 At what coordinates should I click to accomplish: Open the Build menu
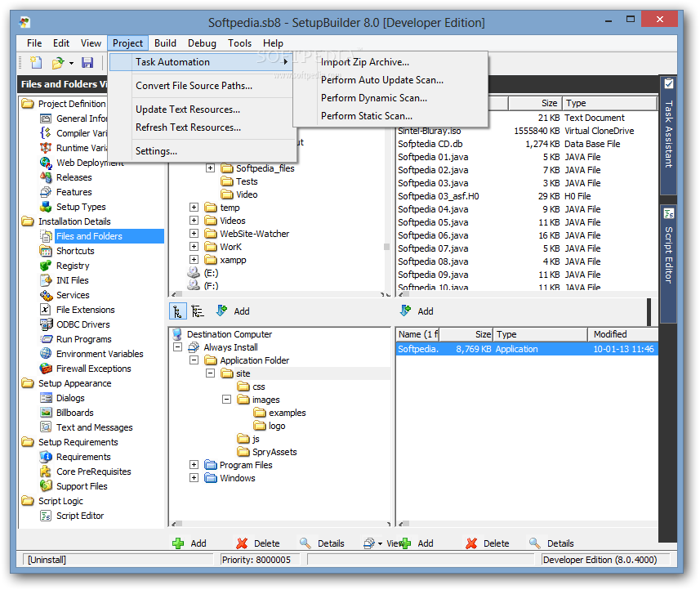pyautogui.click(x=165, y=43)
